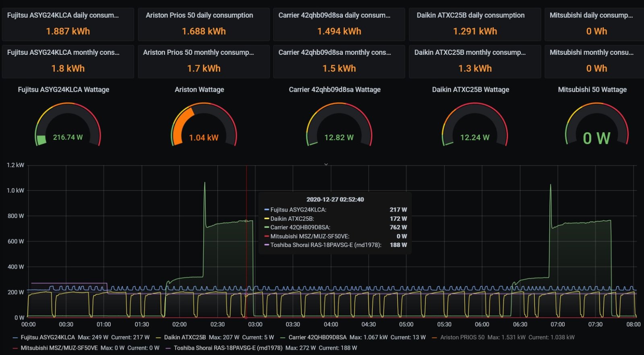
Task: Click the tooltip timestamp 2020-12-27 02:52:40
Action: (x=335, y=199)
